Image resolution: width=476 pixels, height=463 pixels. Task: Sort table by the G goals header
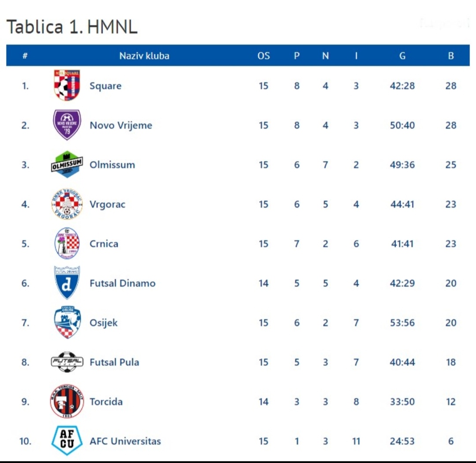coord(402,56)
